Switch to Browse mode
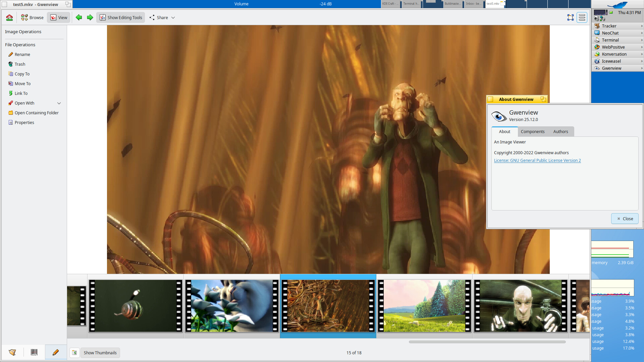Viewport: 644px width, 362px height. tap(32, 17)
